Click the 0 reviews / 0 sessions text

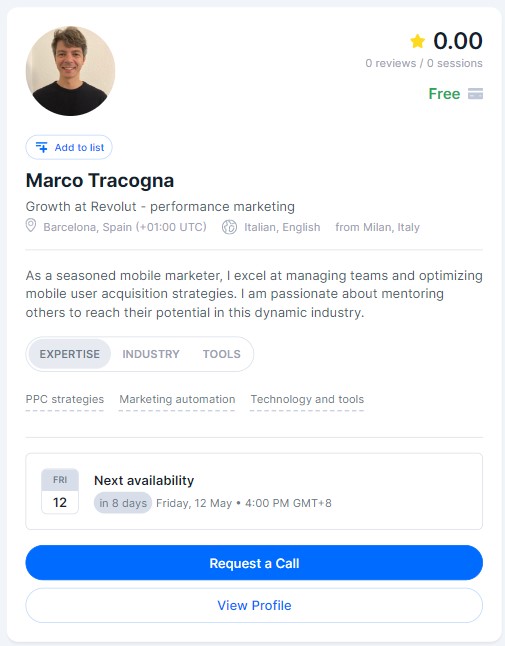coord(424,63)
